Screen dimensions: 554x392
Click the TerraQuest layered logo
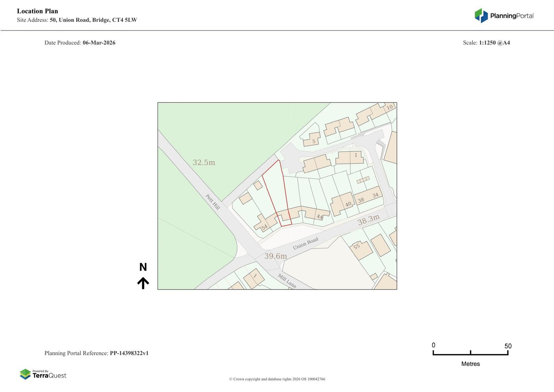25,374
